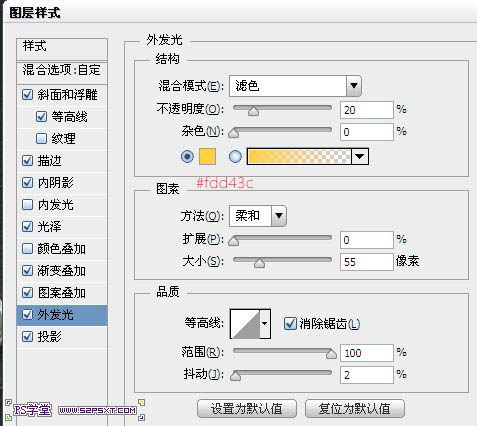Open the contour (等高线) curve thumbnail
Viewport: 477px width, 426px height.
click(x=245, y=323)
